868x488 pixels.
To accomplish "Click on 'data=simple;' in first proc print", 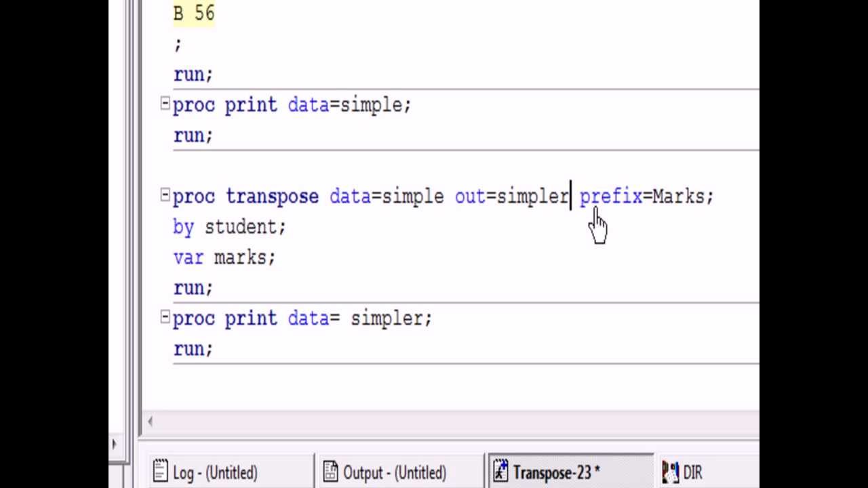I will pos(349,105).
